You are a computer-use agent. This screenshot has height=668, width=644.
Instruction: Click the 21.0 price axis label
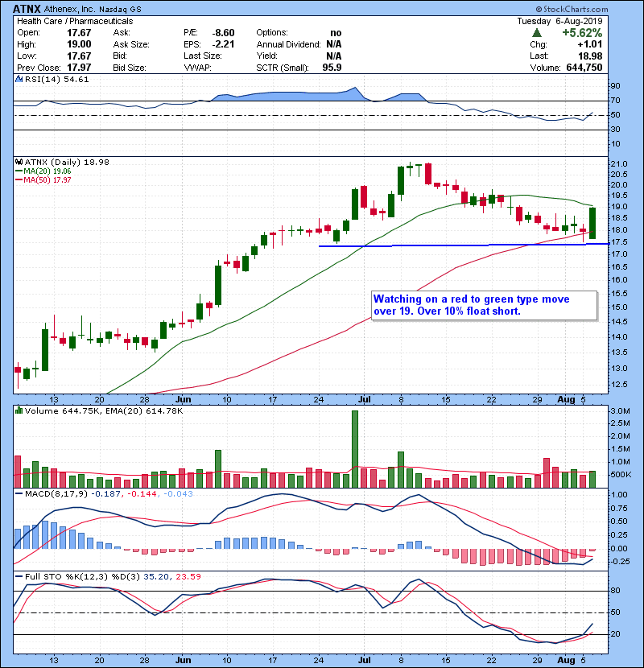pos(619,164)
